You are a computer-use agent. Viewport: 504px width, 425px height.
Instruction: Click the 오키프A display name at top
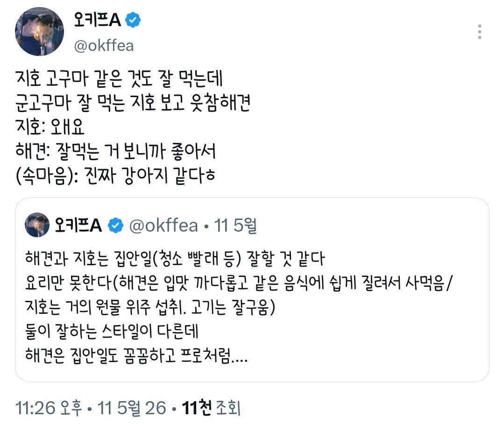point(98,20)
